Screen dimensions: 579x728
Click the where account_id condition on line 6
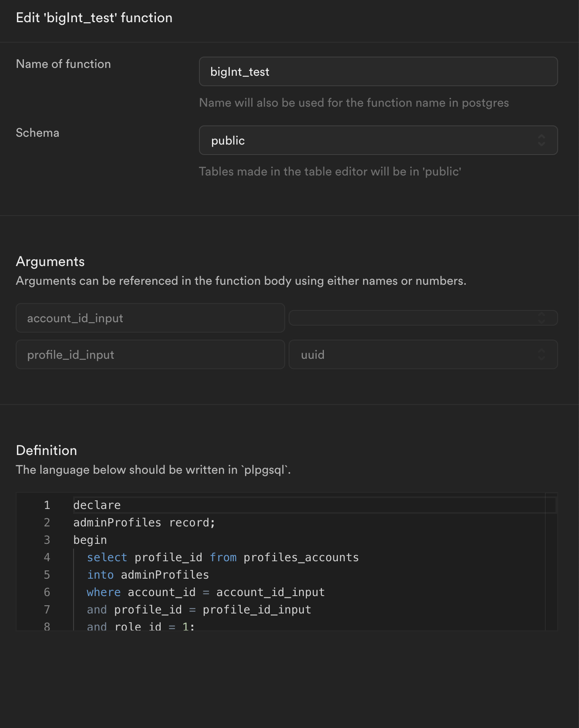(x=205, y=592)
